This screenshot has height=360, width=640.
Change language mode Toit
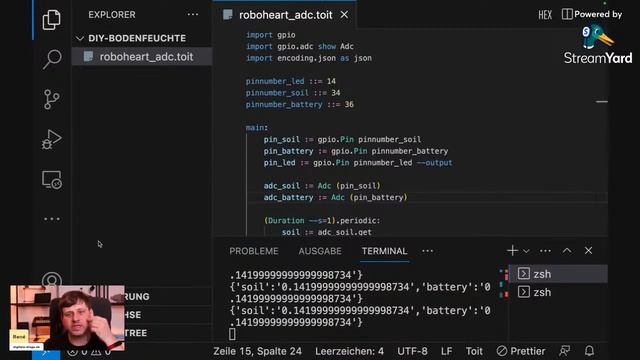click(474, 351)
